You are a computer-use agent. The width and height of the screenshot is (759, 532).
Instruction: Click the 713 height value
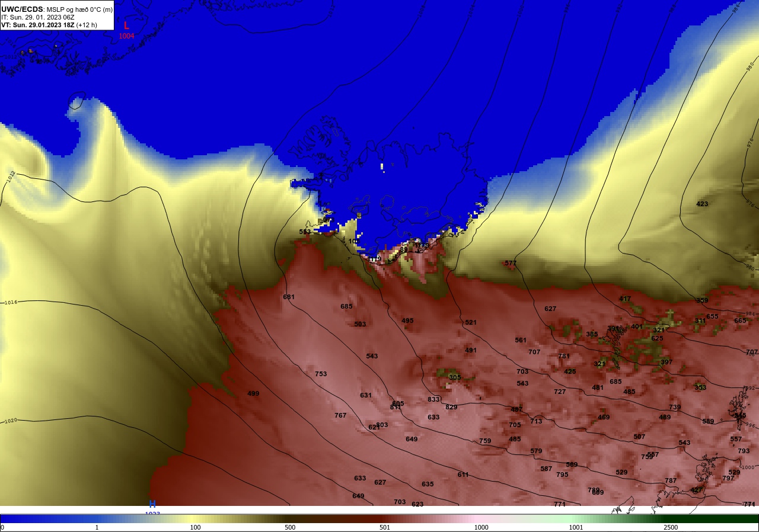pyautogui.click(x=536, y=421)
